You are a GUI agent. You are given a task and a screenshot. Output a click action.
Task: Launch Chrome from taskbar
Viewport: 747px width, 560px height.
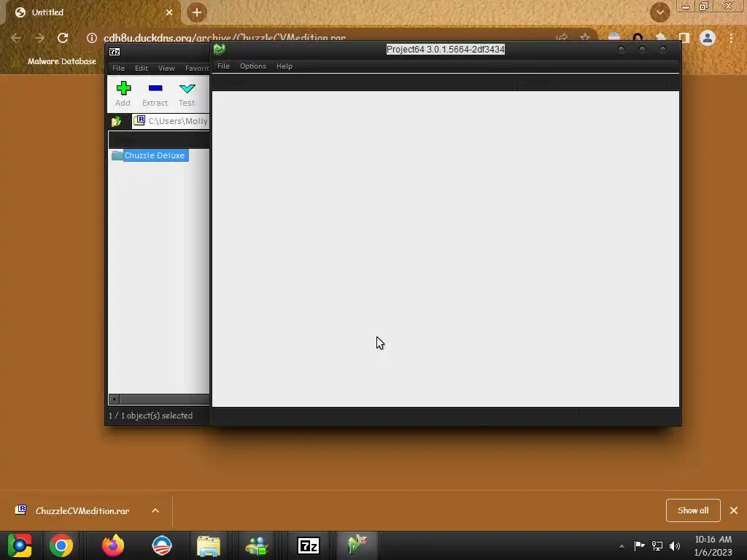(x=61, y=545)
